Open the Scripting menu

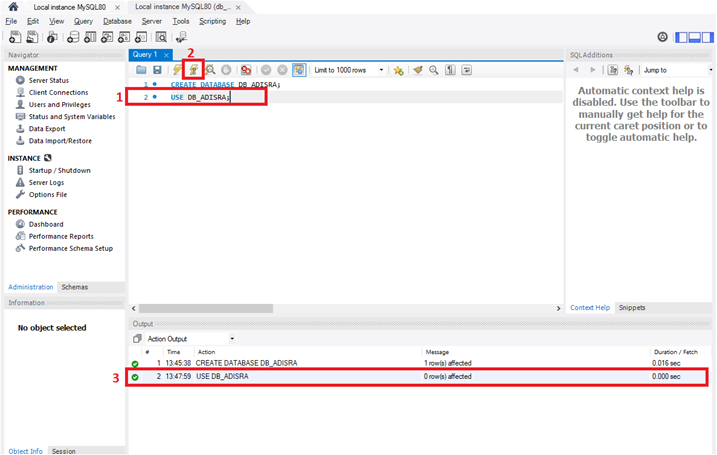tap(212, 21)
